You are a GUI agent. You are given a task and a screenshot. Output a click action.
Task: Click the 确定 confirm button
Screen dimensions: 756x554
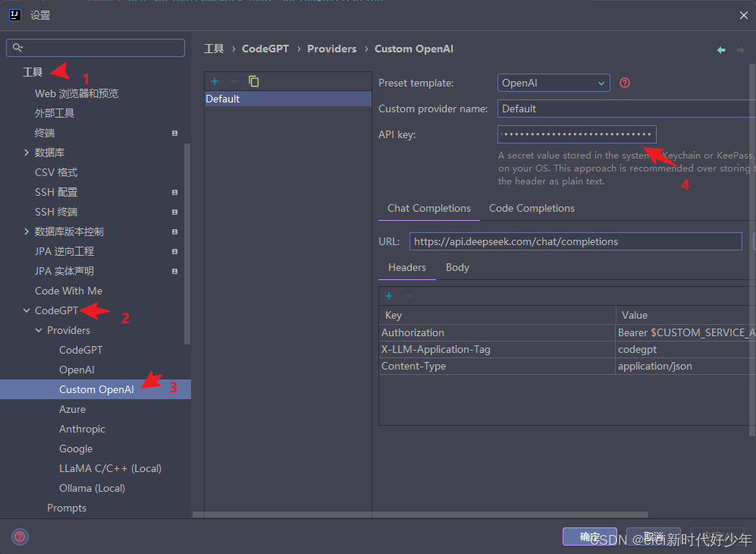(x=590, y=537)
